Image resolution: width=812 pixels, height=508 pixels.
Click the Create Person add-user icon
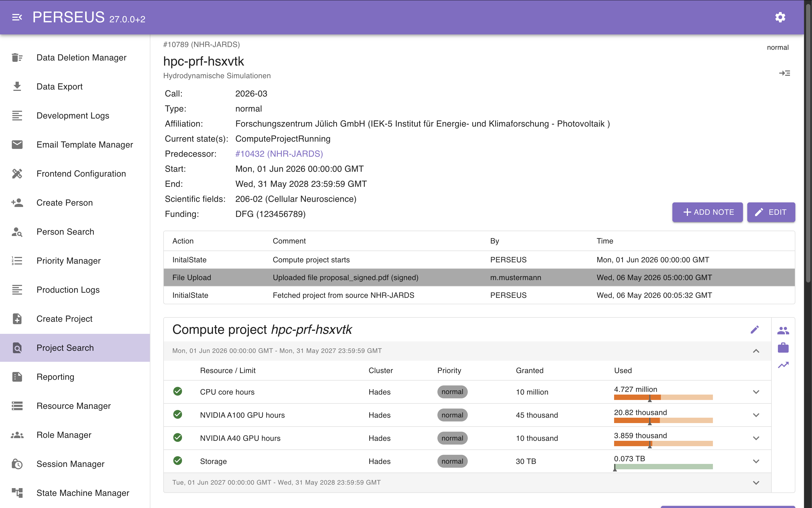click(17, 203)
